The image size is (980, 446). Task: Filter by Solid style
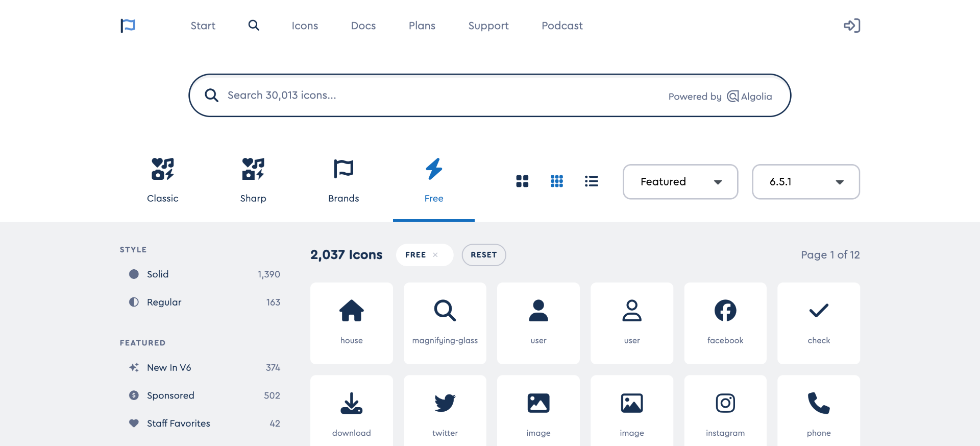pos(204,274)
